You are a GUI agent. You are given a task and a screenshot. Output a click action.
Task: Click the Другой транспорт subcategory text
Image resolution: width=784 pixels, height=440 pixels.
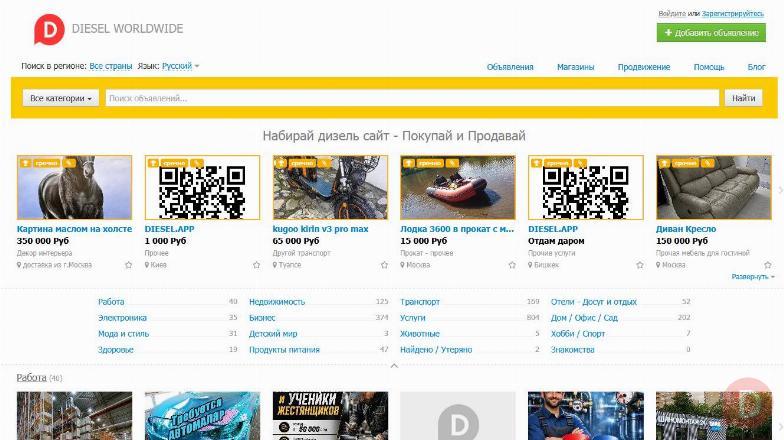click(x=302, y=253)
